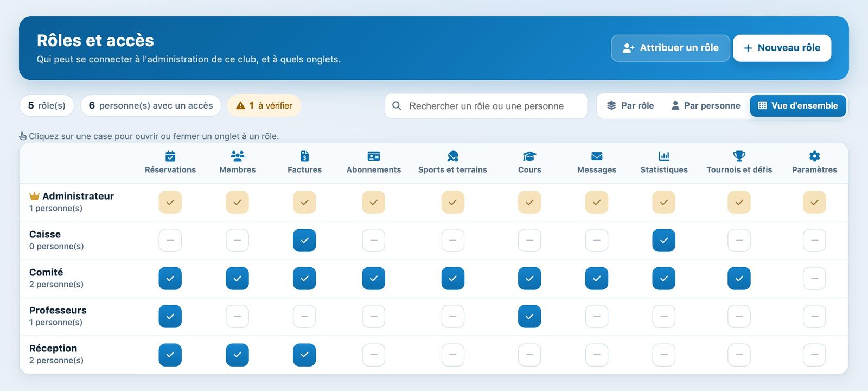The image size is (868, 391).
Task: Switch to the Par rôle view
Action: [630, 105]
